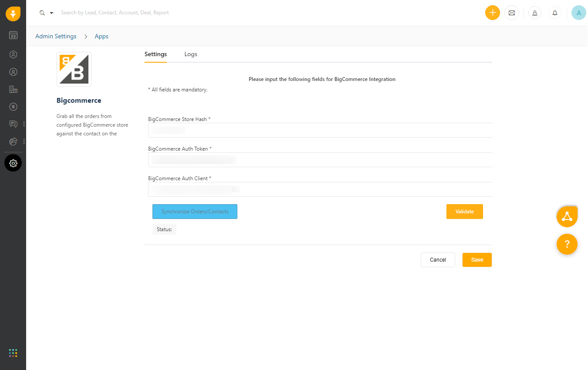The height and width of the screenshot is (370, 588).
Task: View notifications via the bell icon
Action: coord(554,13)
